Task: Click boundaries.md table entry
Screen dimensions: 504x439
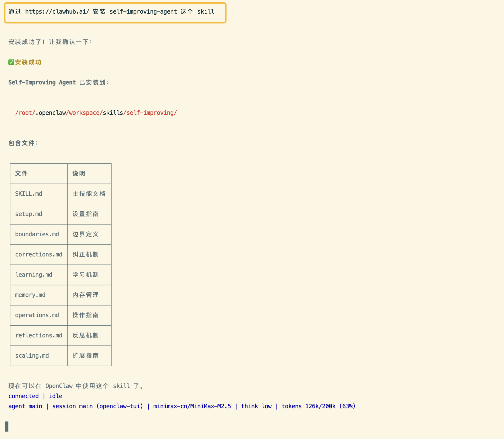Action: [x=37, y=234]
